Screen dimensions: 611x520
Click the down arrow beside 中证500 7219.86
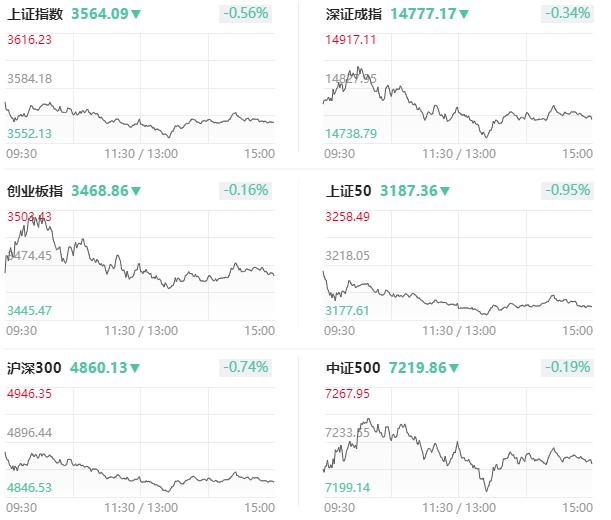(454, 368)
